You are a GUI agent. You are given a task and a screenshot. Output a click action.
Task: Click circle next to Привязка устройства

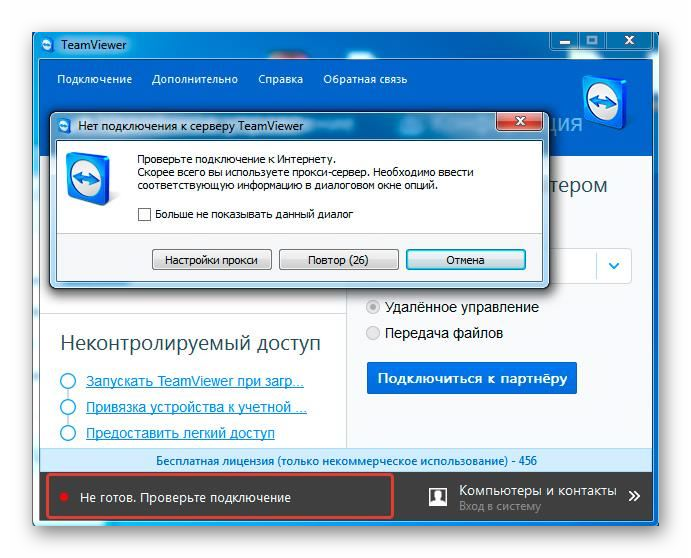[68, 407]
